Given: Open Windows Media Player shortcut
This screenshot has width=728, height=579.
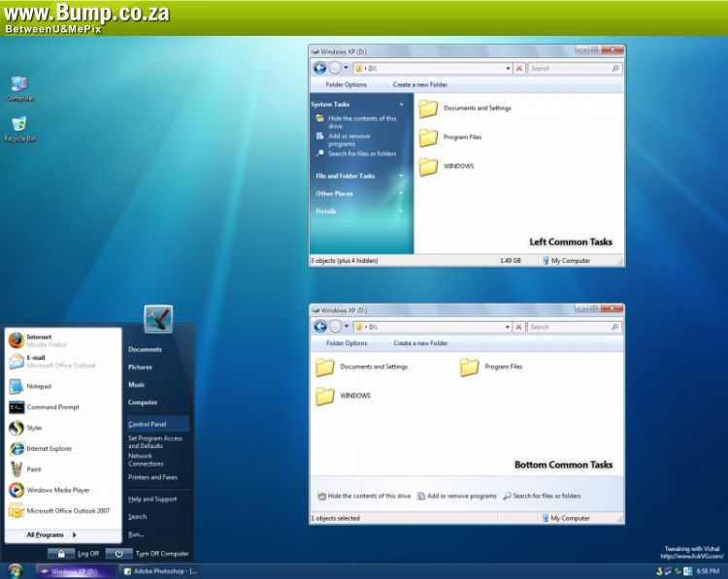Looking at the screenshot, I should pos(57,490).
